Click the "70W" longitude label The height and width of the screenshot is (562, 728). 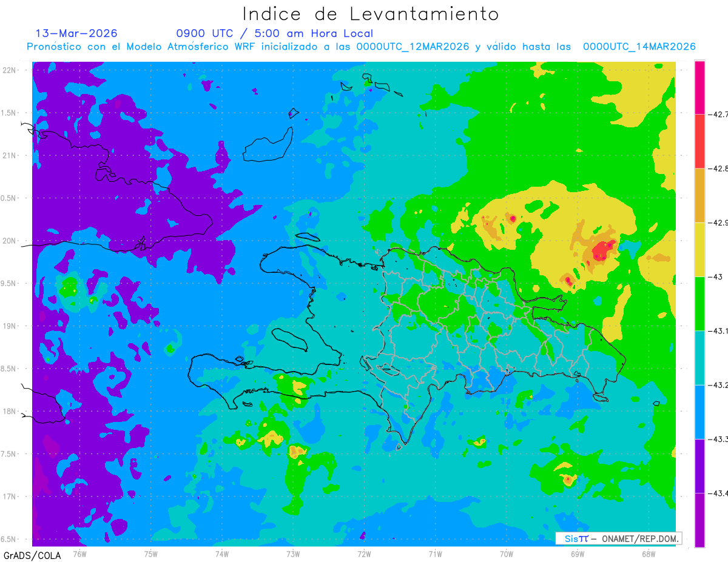[507, 554]
